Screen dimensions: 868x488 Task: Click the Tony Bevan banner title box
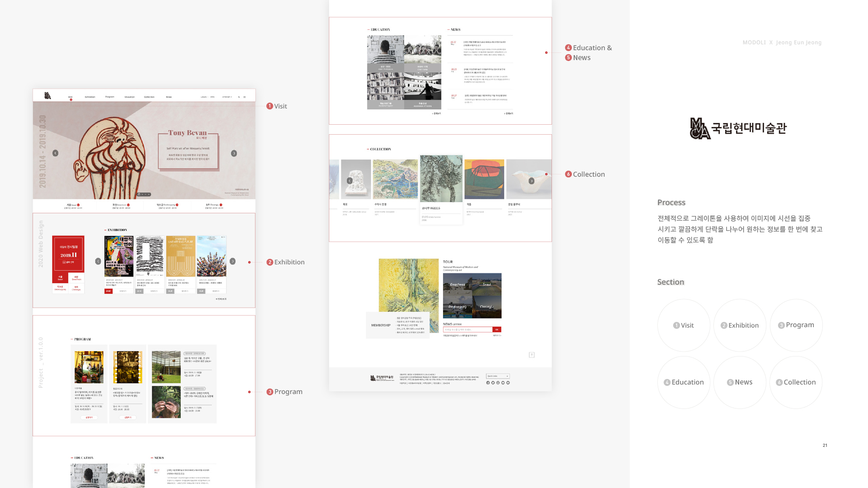189,151
